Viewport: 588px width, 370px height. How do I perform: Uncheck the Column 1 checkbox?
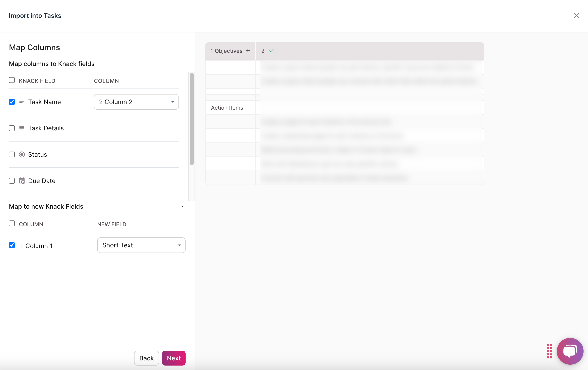(x=12, y=245)
